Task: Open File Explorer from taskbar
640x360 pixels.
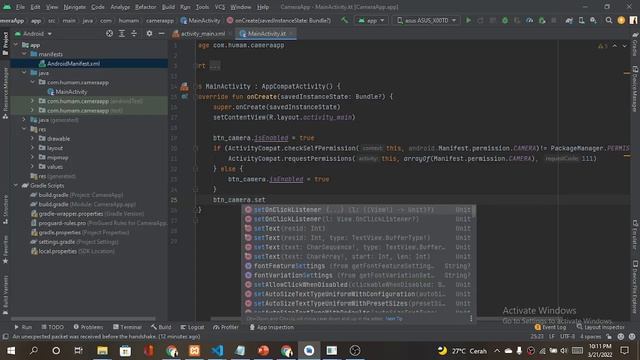Action: click(x=102, y=351)
